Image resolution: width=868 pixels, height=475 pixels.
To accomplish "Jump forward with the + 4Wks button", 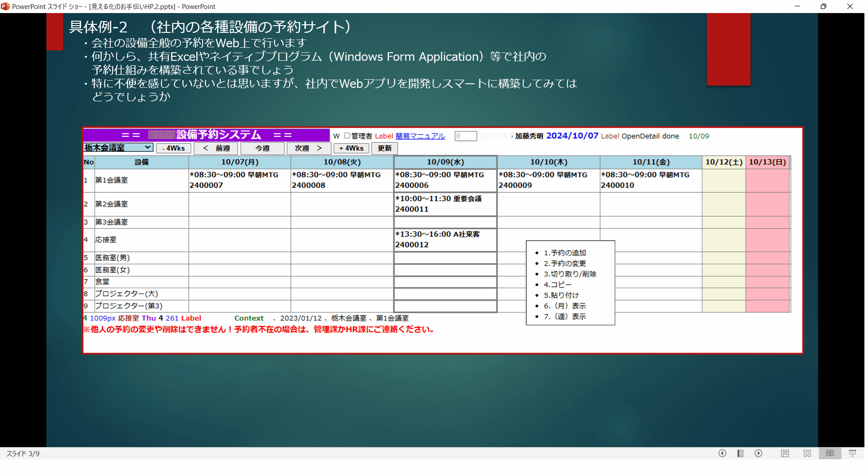I will click(351, 148).
